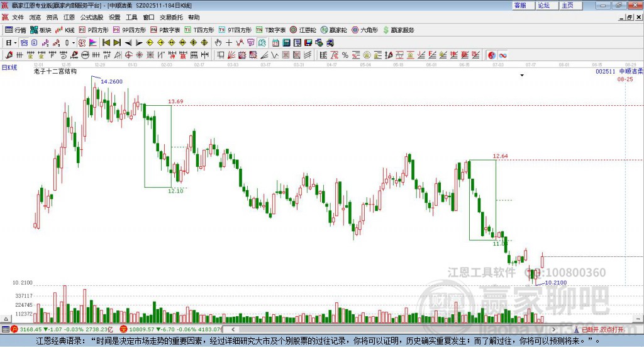Click the horizontal scrollbar left arrow
Viewport: 644px width, 347px height.
233,329
